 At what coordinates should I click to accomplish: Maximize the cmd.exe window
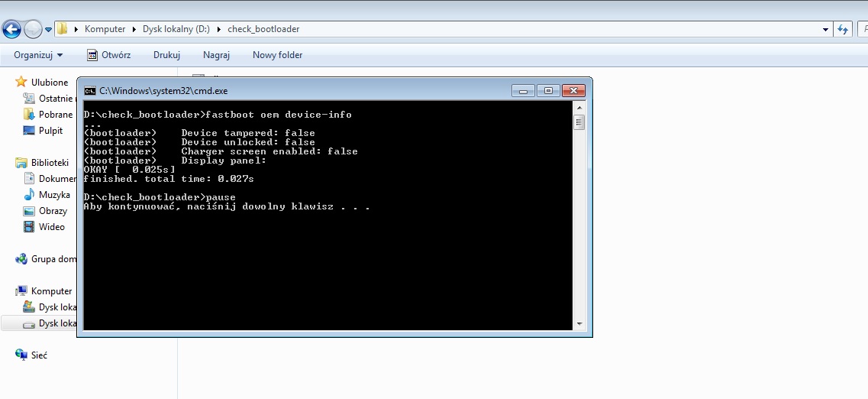(x=547, y=90)
